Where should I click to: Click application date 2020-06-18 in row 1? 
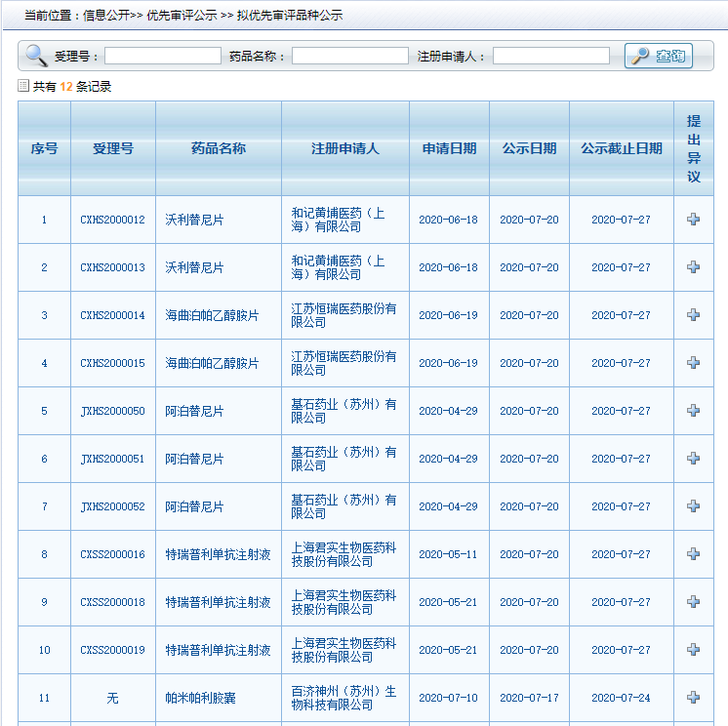click(449, 220)
